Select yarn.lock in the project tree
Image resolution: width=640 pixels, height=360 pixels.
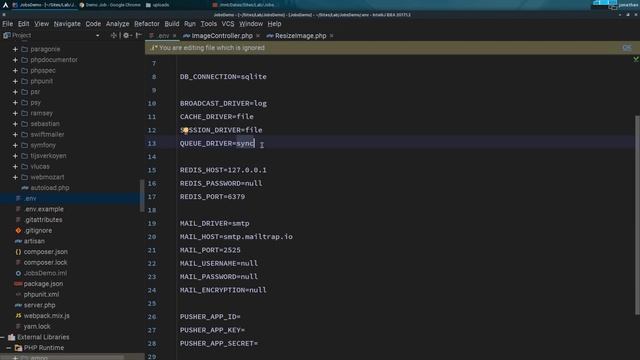point(37,327)
